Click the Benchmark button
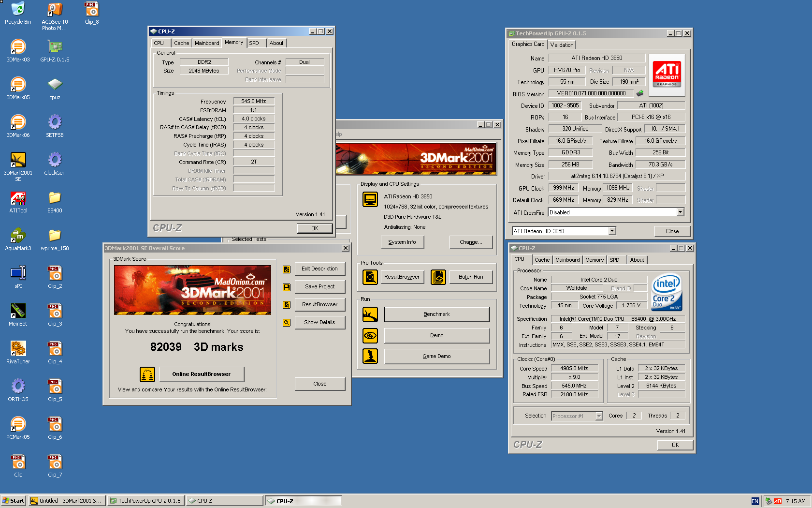This screenshot has width=812, height=508. tap(436, 314)
